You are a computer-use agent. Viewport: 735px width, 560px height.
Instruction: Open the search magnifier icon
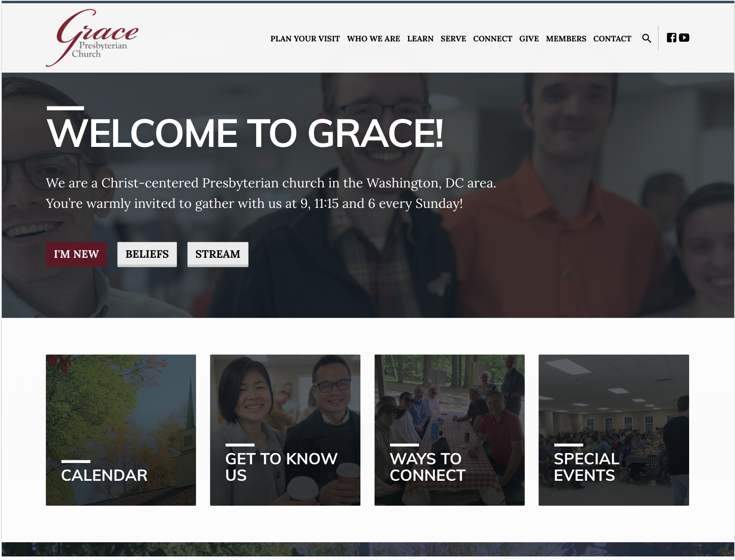pos(646,38)
